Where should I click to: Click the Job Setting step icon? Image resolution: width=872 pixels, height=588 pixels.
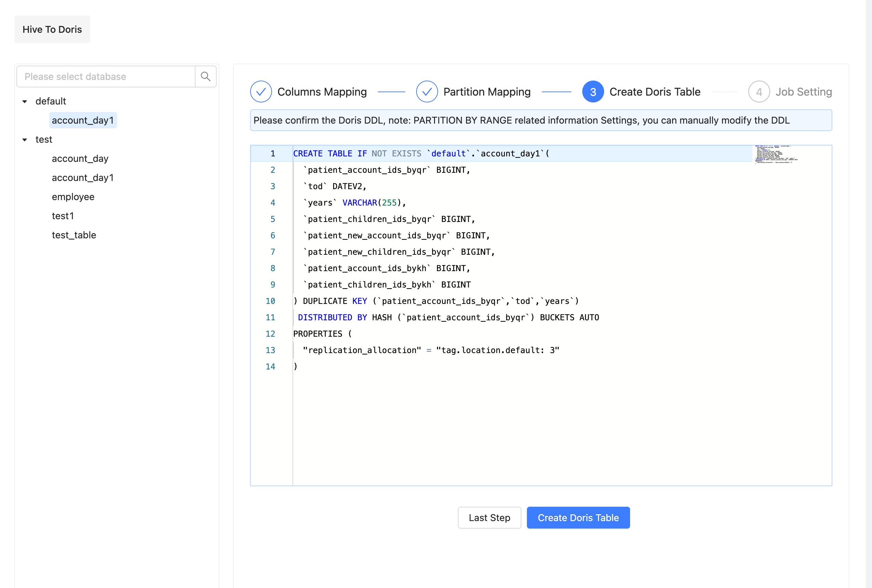point(759,91)
